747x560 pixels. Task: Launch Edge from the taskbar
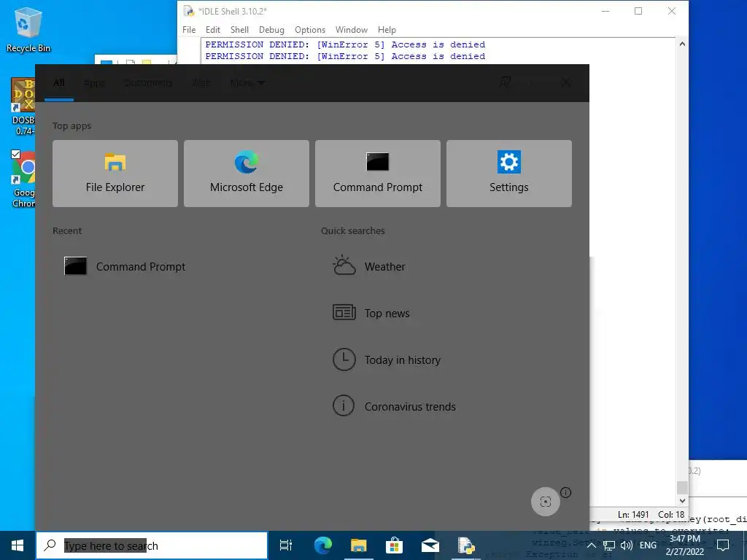[322, 545]
